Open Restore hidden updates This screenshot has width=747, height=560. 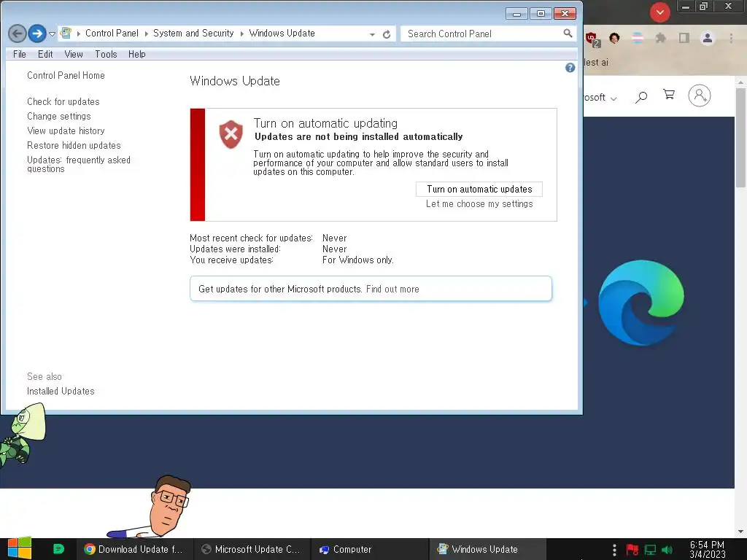[x=74, y=145]
